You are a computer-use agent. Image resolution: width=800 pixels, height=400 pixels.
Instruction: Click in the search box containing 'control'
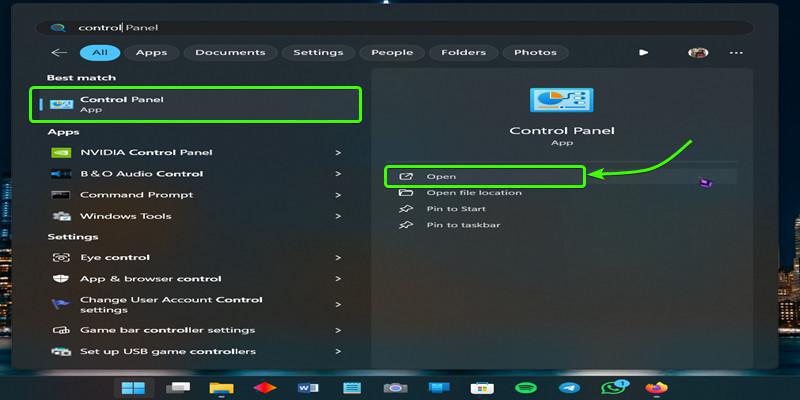click(x=394, y=28)
